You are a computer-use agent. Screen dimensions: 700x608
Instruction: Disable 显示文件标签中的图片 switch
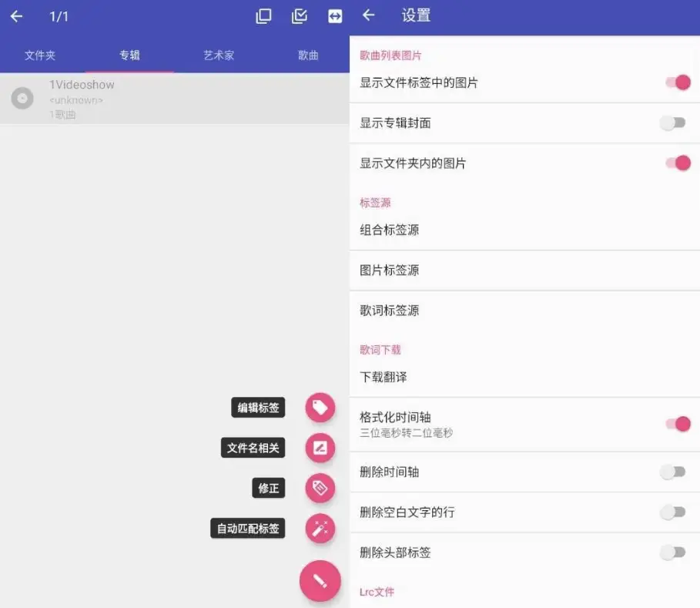[x=675, y=82]
